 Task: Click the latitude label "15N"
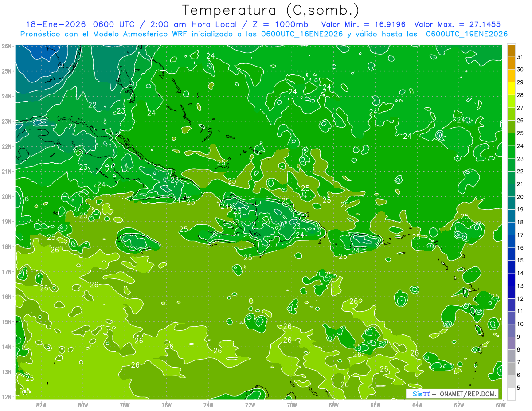coord(7,321)
